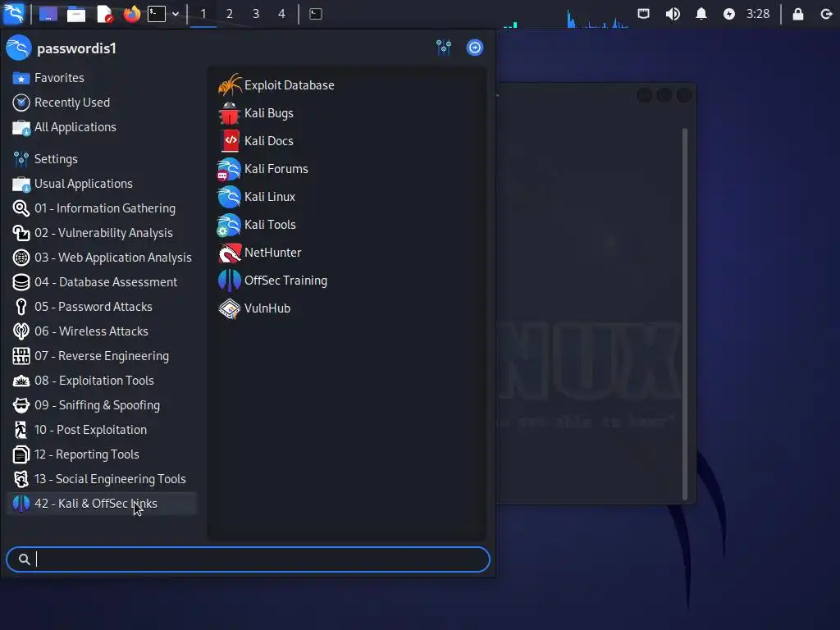Lock the screen with padlock icon
The height and width of the screenshot is (630, 840).
pos(797,14)
